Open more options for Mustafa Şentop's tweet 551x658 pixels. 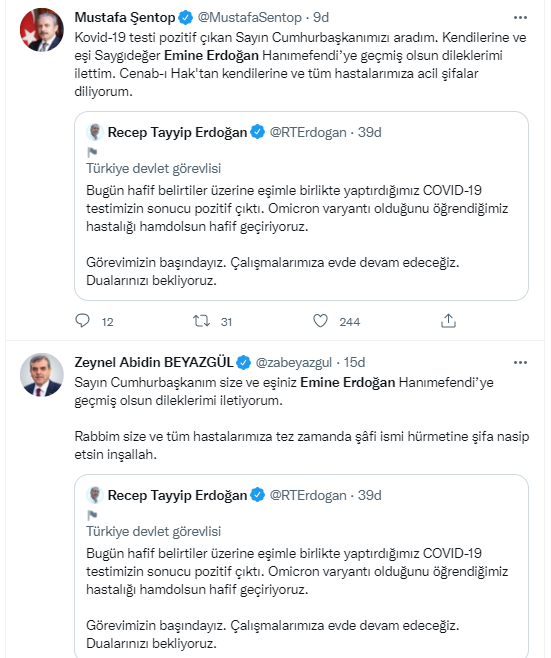pos(520,18)
